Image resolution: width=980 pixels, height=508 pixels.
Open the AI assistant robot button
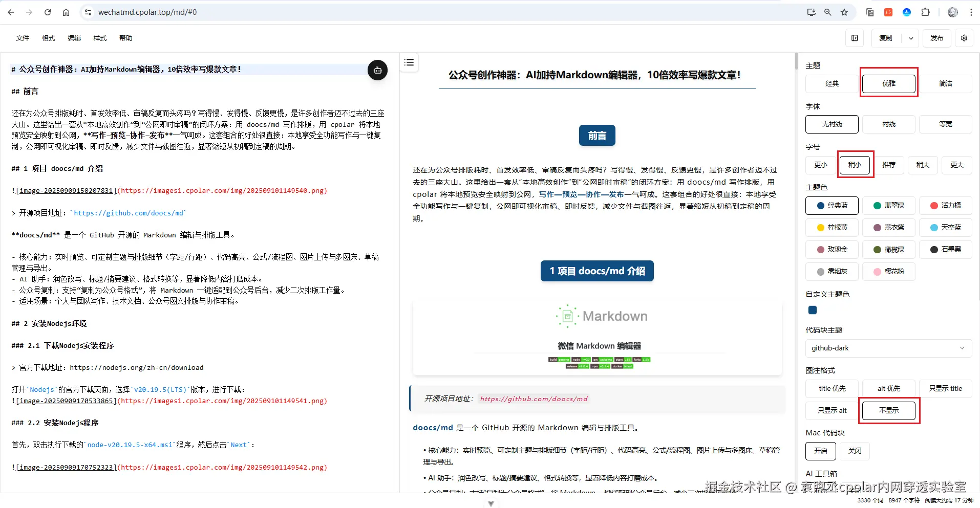click(x=377, y=70)
